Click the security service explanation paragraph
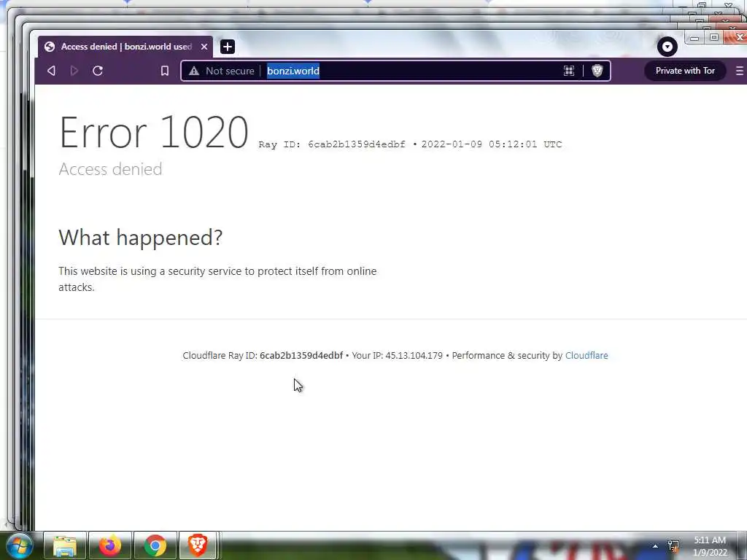 (217, 279)
